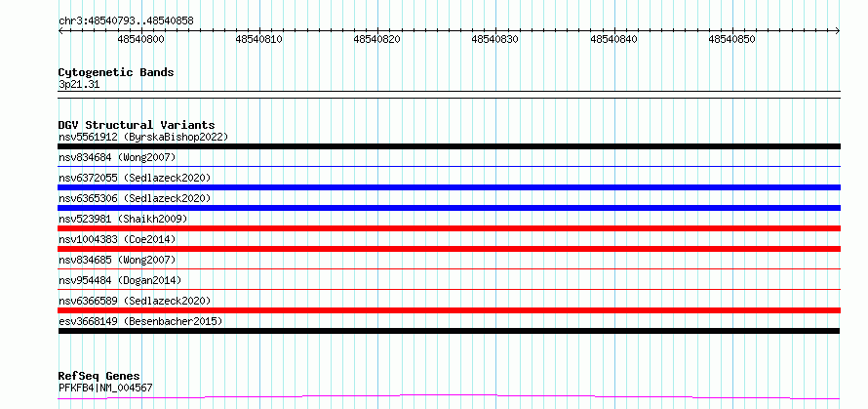Click ruler position 48540800
Image resolution: width=868 pixels, height=409 pixels.
[141, 39]
